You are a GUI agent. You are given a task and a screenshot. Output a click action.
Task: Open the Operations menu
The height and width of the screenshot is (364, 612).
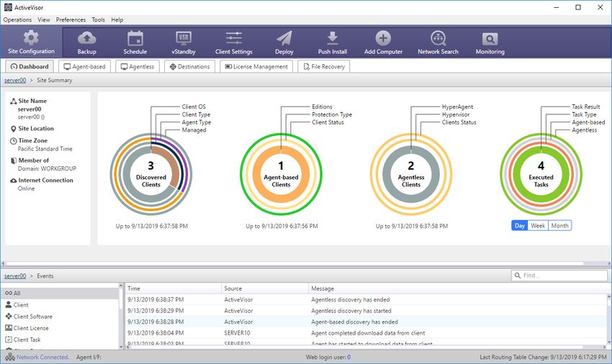point(17,19)
